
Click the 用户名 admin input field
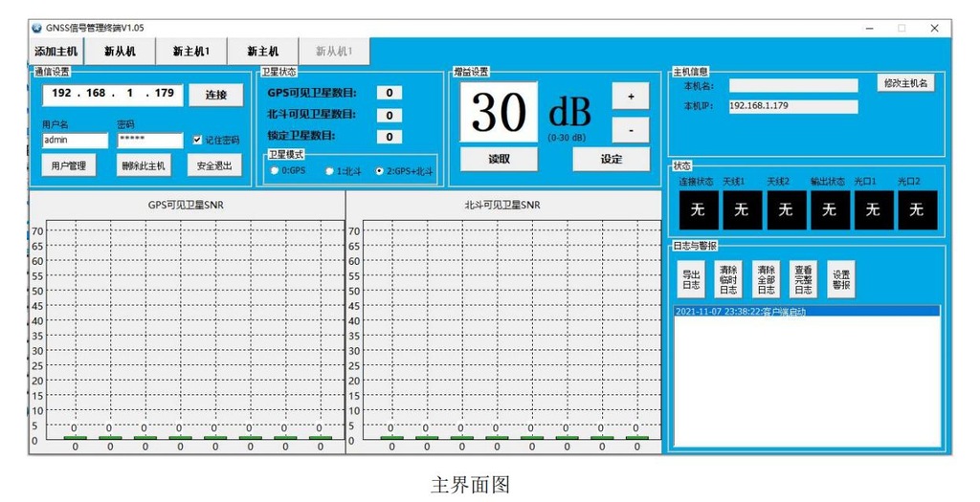click(x=75, y=140)
